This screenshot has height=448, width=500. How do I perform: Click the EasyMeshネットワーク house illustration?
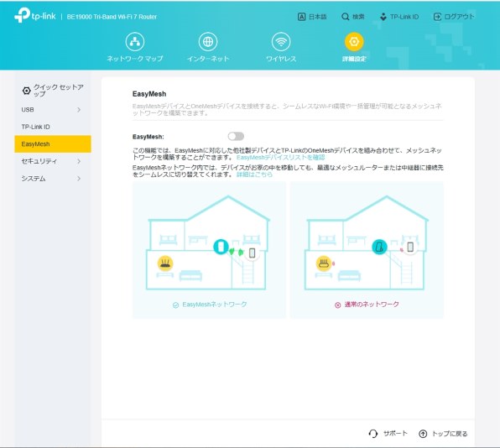(x=208, y=243)
